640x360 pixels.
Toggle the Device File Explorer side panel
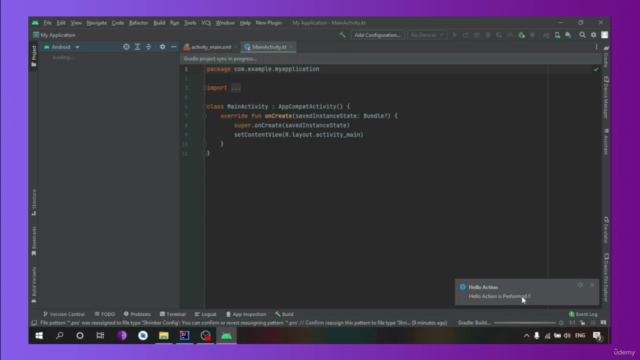606,278
